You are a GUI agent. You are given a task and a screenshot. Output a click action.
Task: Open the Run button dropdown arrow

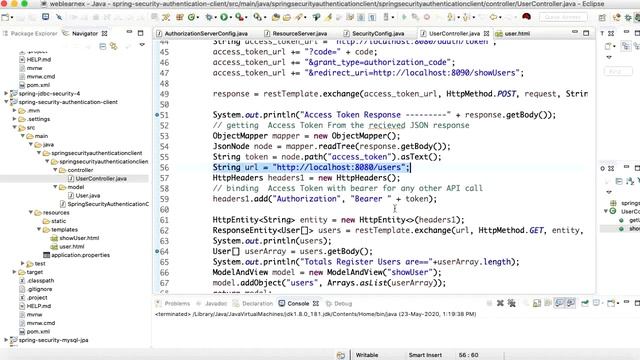231,18
